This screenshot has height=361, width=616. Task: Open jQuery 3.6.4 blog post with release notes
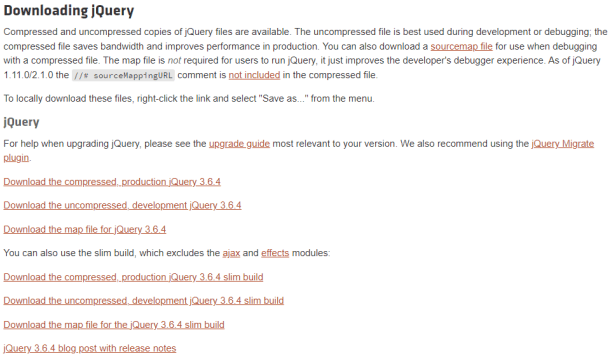tap(90, 348)
